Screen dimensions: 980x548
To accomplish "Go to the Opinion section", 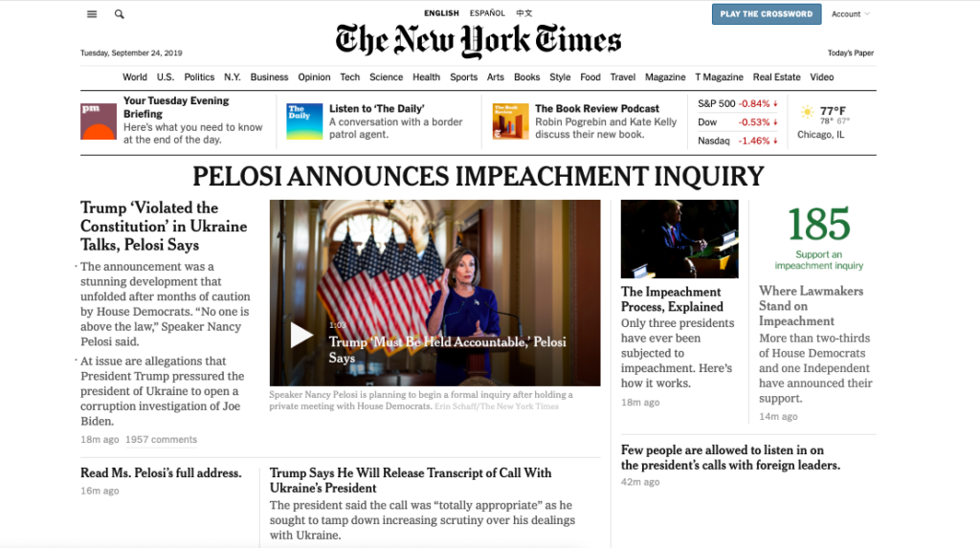I will coord(314,77).
